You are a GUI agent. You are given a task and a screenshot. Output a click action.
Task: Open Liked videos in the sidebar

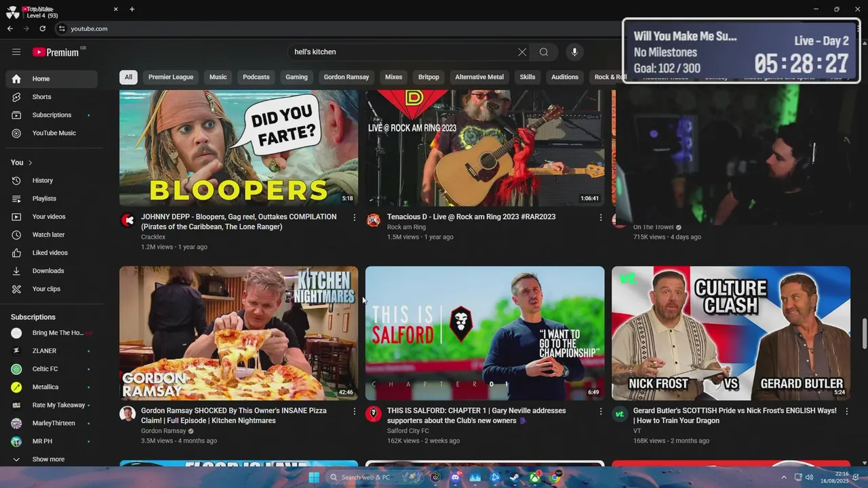coord(52,253)
